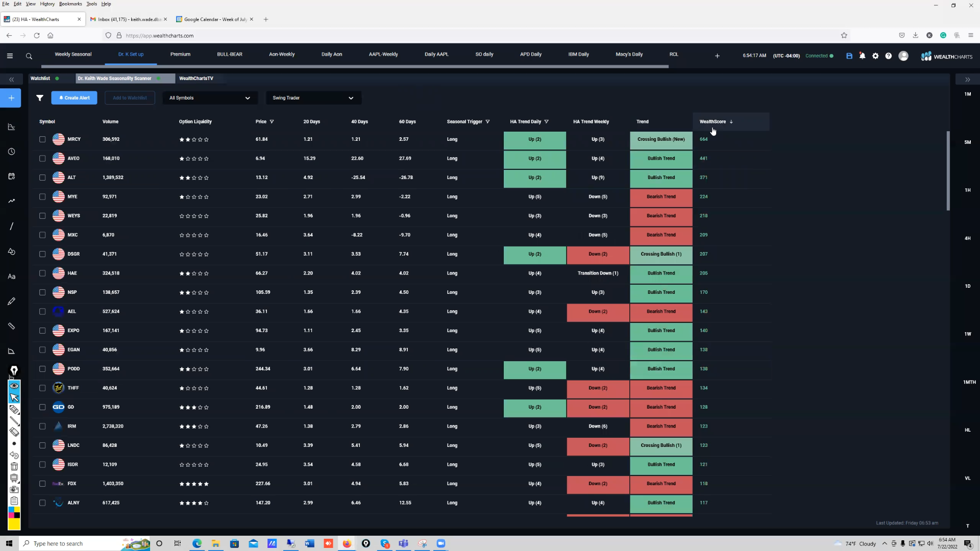Collapse the left sidebar with double chevron
This screenshot has height=551, width=980.
point(11,80)
